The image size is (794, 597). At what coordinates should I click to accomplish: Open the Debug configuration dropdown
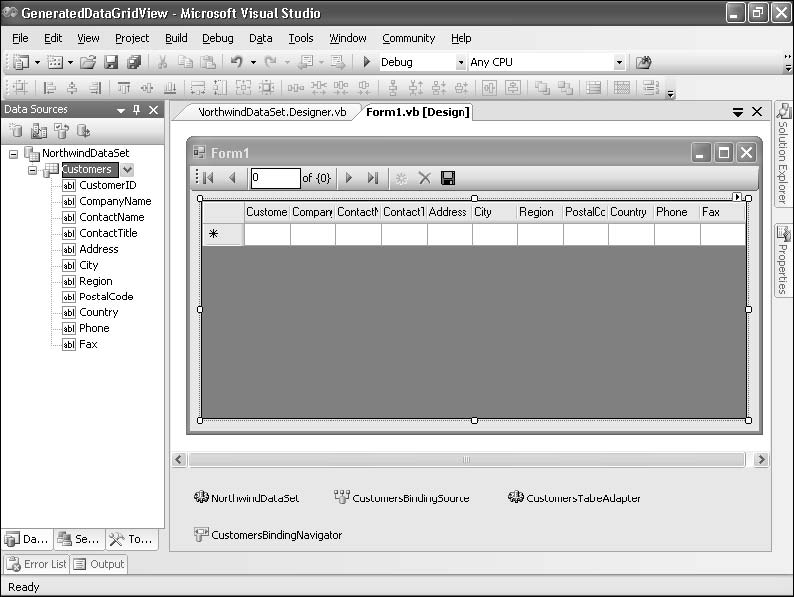461,62
